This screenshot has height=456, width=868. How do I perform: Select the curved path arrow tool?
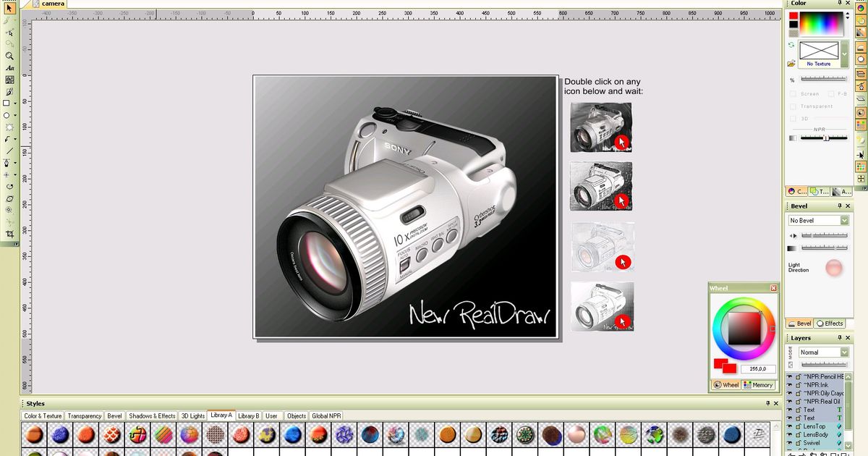click(x=7, y=139)
